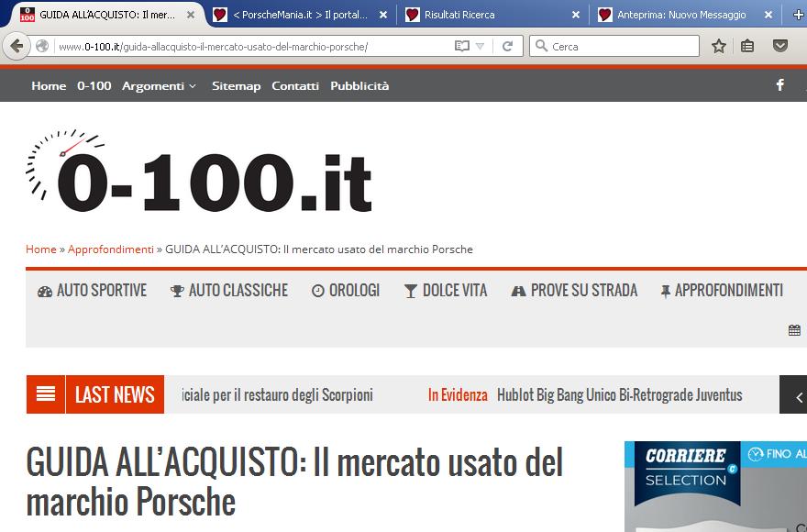Reload the page with the refresh icon
Viewport: 807px width, 532px height.
click(x=507, y=47)
